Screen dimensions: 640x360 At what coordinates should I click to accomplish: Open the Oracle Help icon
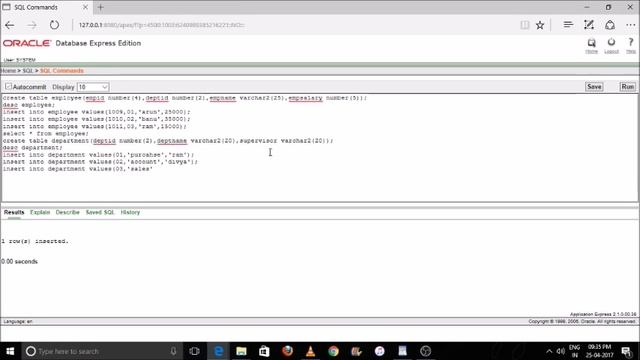(x=631, y=45)
